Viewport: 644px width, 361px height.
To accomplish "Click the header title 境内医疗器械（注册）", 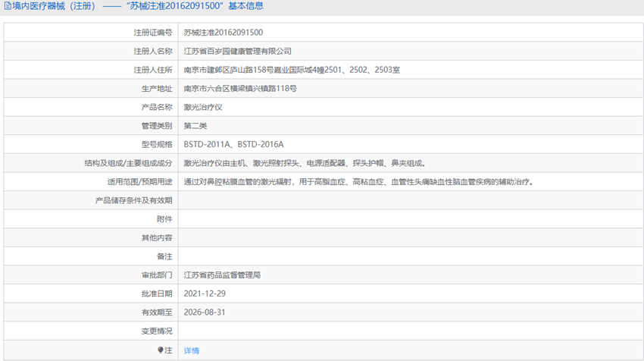I will 54,6.
